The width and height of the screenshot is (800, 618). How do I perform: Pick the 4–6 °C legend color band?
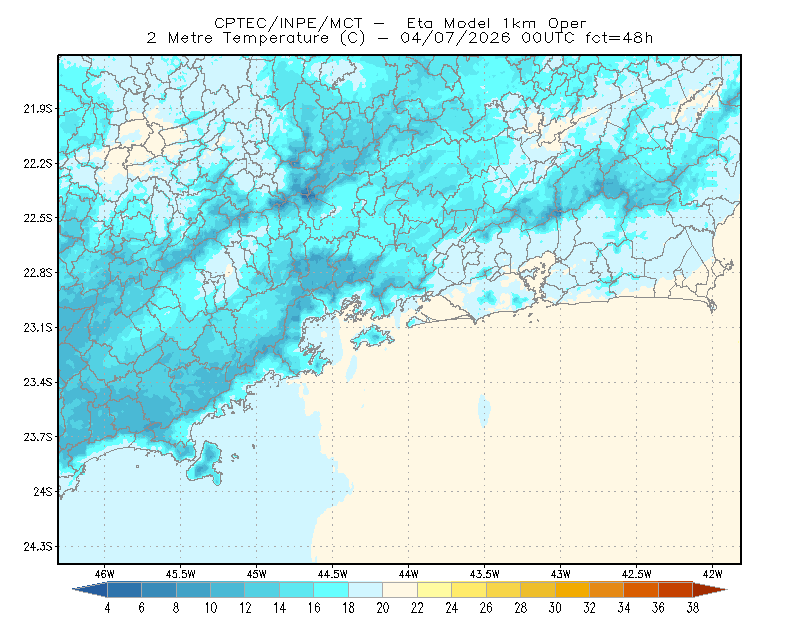coord(124,590)
